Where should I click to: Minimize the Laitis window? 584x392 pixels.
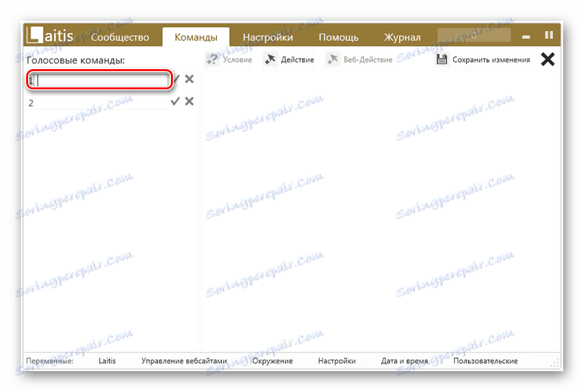[526, 37]
